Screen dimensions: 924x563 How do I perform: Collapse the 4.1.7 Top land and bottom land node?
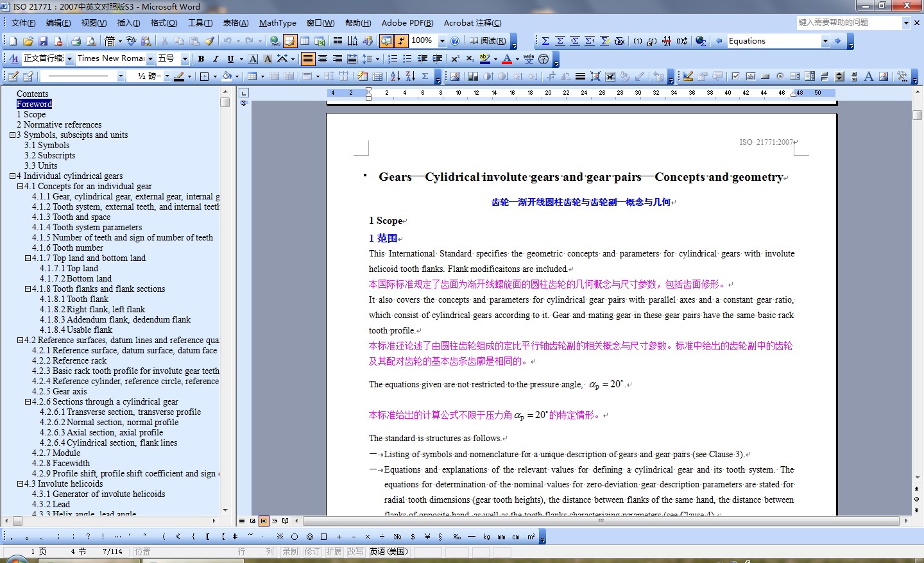[x=28, y=258]
